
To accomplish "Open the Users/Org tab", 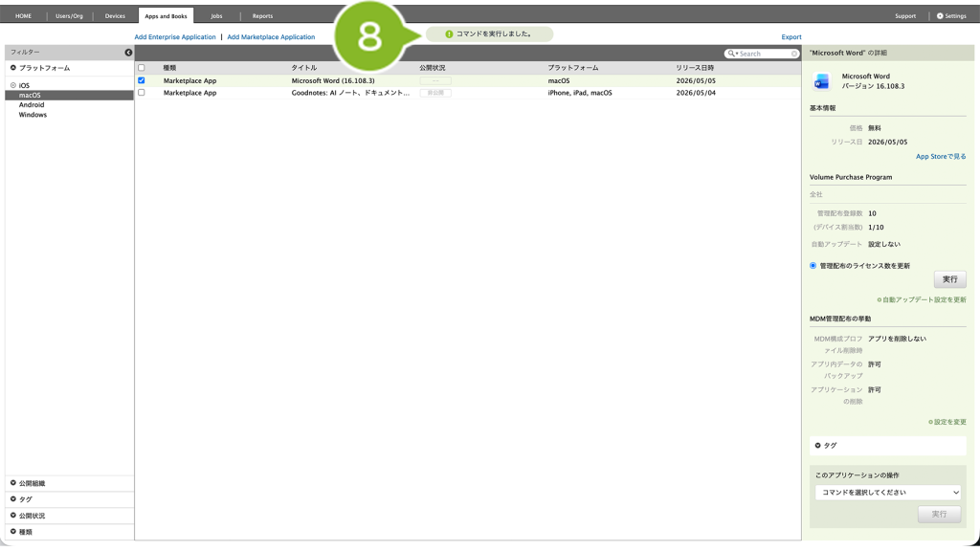I will click(x=69, y=15).
